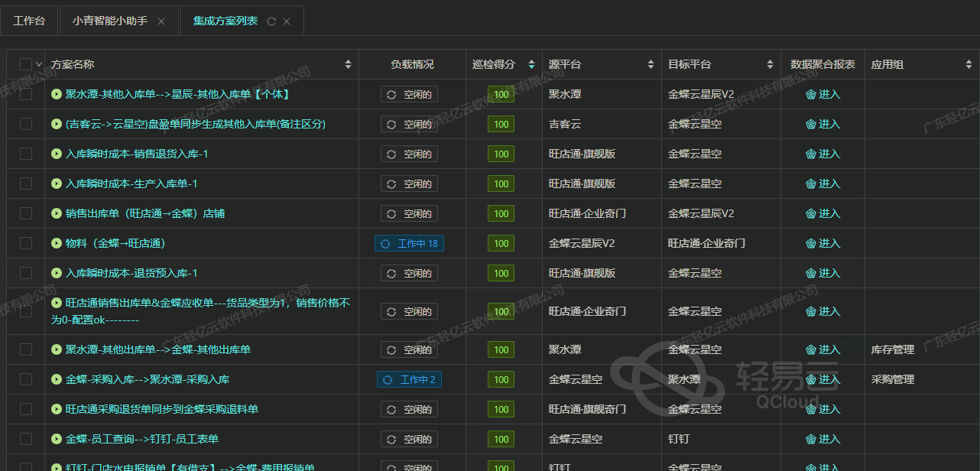Check the 入库瞬时成本-生产入库单-1 row checkbox
980x471 pixels.
[x=26, y=184]
